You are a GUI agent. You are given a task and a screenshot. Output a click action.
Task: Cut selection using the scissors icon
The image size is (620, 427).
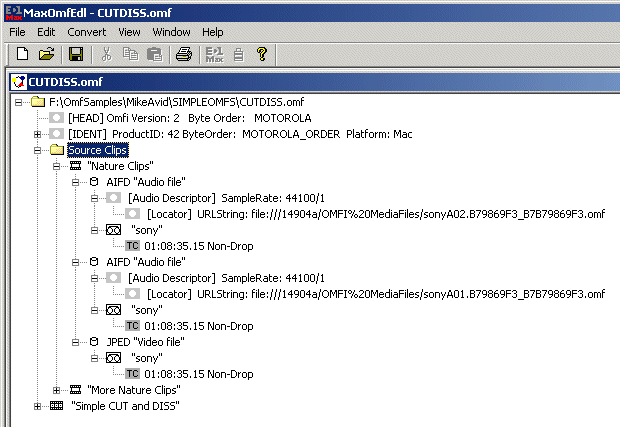[x=106, y=54]
